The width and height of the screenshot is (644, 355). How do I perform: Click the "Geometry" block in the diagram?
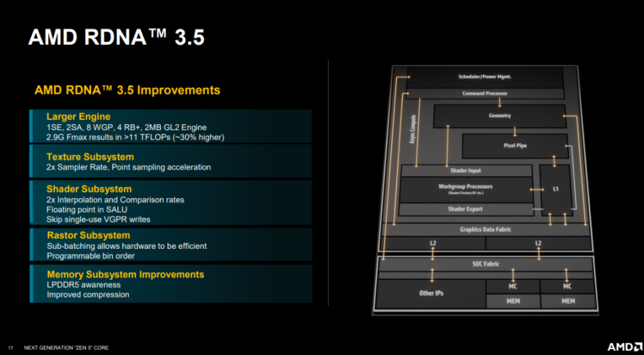(499, 116)
